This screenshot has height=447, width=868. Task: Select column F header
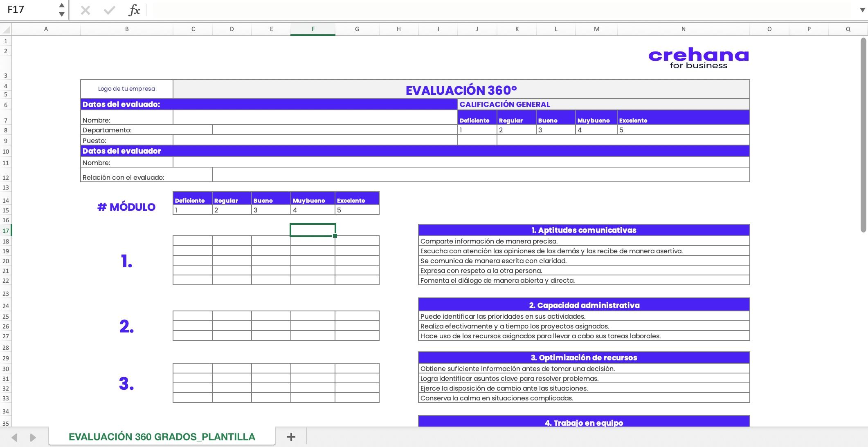point(313,29)
